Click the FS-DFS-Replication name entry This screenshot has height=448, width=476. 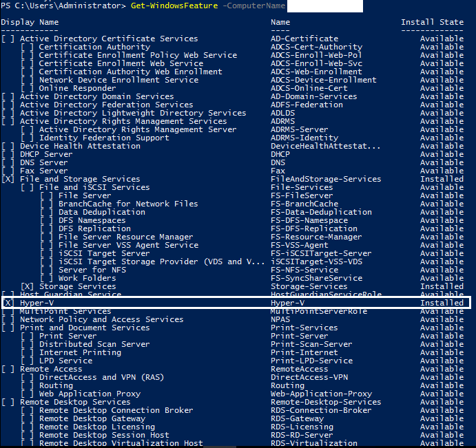[314, 228]
